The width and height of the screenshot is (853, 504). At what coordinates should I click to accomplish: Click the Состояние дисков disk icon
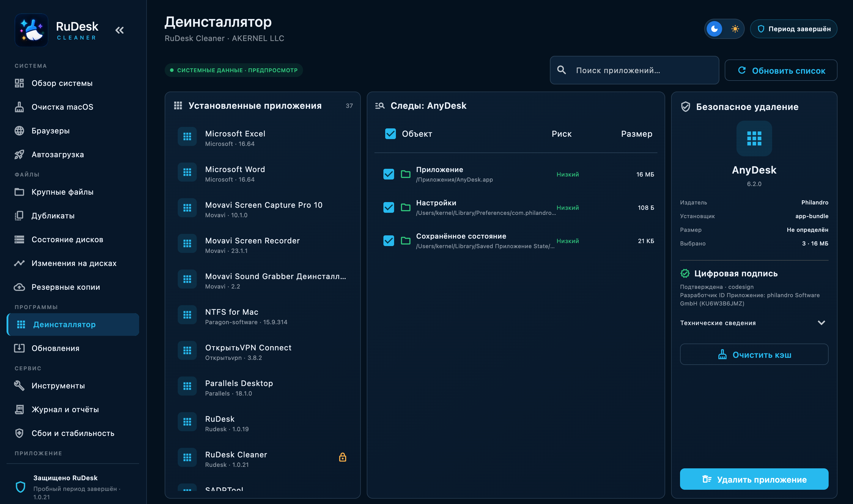coord(19,240)
